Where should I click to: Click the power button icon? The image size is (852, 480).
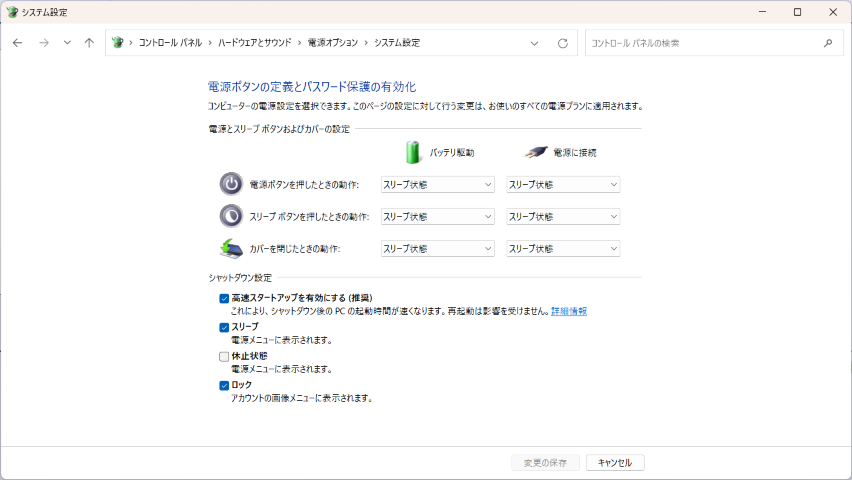230,184
